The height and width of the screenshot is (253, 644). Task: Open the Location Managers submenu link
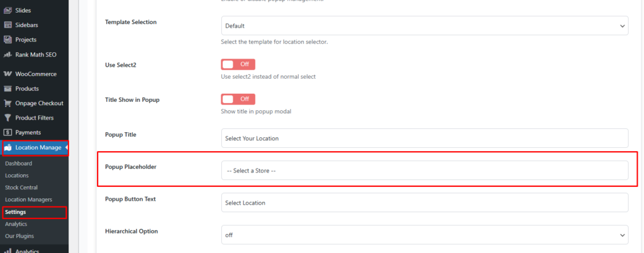click(x=28, y=200)
